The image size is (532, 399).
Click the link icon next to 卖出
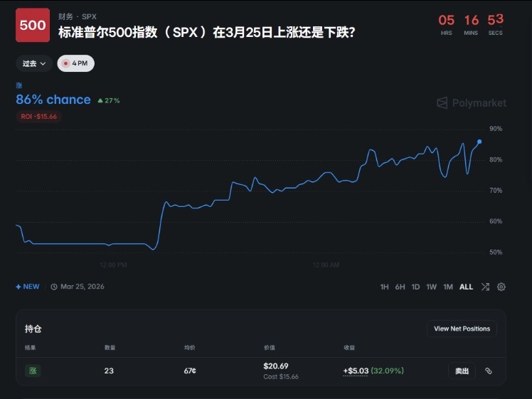point(488,371)
